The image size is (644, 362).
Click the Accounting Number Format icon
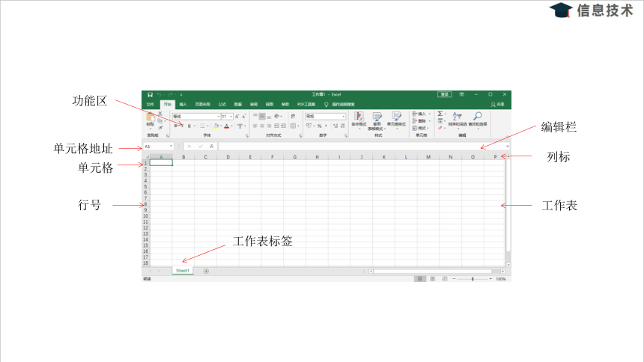[309, 126]
